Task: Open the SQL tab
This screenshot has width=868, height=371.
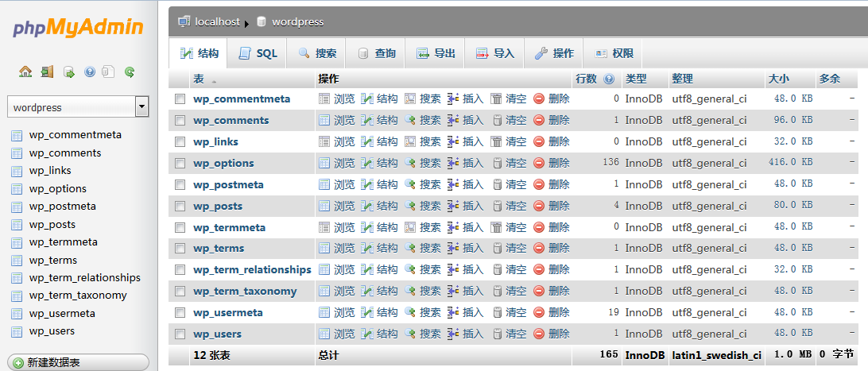Action: (x=258, y=54)
